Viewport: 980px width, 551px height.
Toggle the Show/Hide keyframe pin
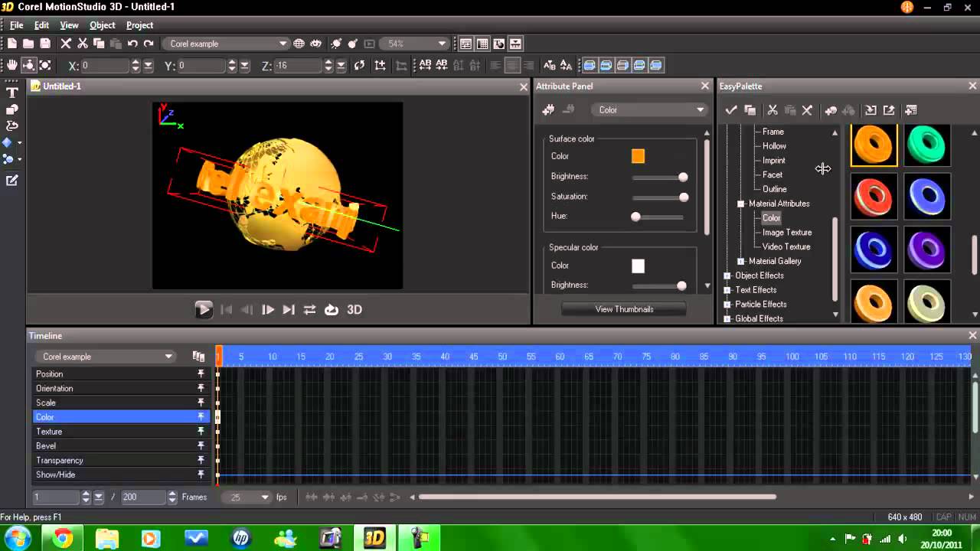coord(201,474)
